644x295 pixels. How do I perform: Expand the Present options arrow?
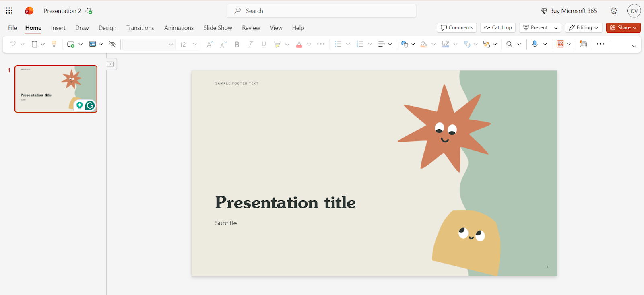(556, 27)
